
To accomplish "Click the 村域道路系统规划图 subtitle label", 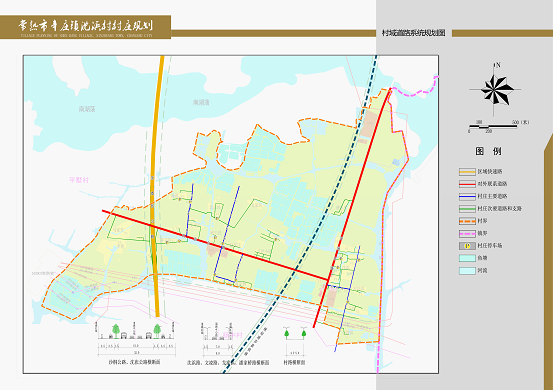I will [x=414, y=33].
